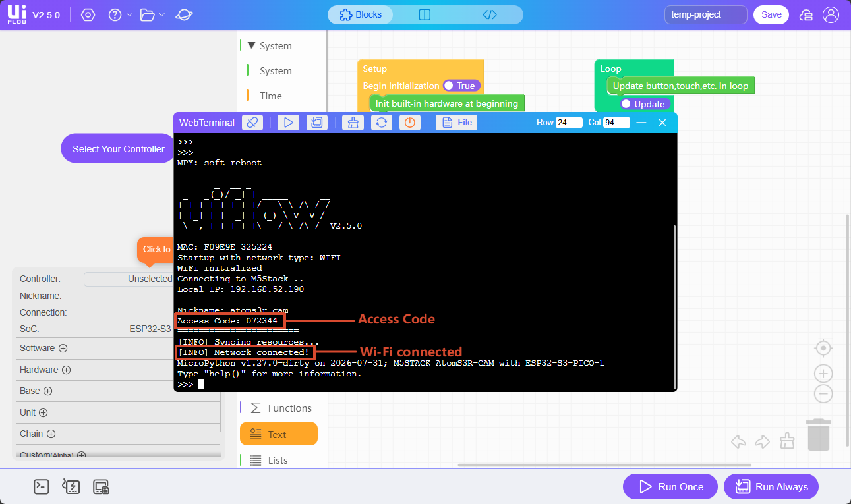Viewport: 851px width, 504px height.
Task: Click the WebTerminal refresh icon
Action: pyautogui.click(x=382, y=123)
